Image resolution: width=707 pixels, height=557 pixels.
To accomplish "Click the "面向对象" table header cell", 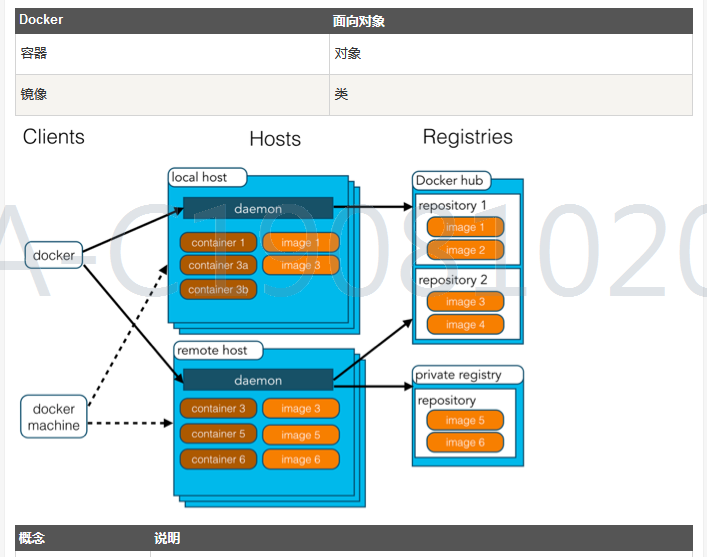I will pos(511,21).
